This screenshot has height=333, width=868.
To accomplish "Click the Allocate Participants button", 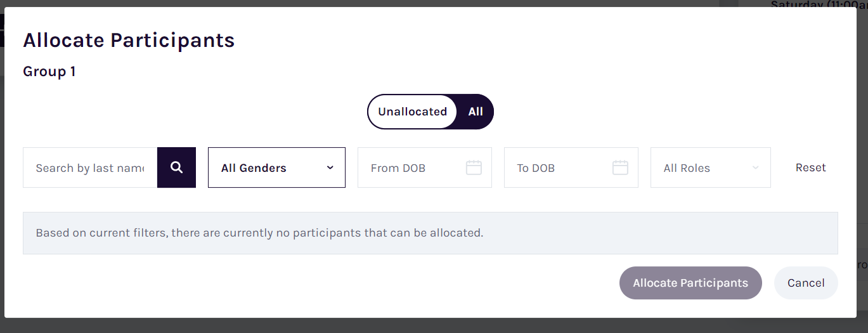I will pyautogui.click(x=690, y=283).
